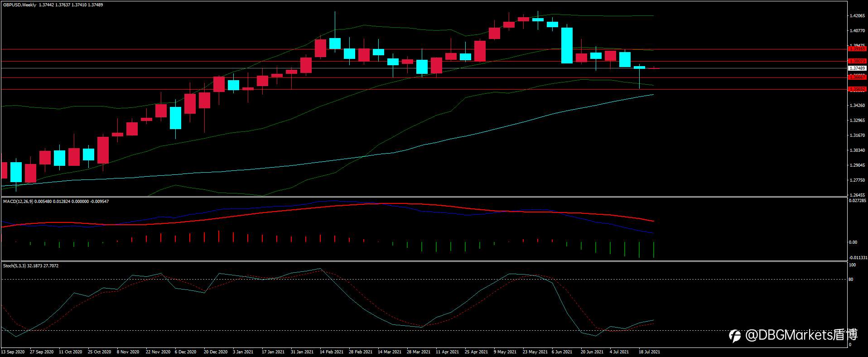Click the 20 Jun 2021 date label
The image size is (868, 357).
pyautogui.click(x=592, y=352)
